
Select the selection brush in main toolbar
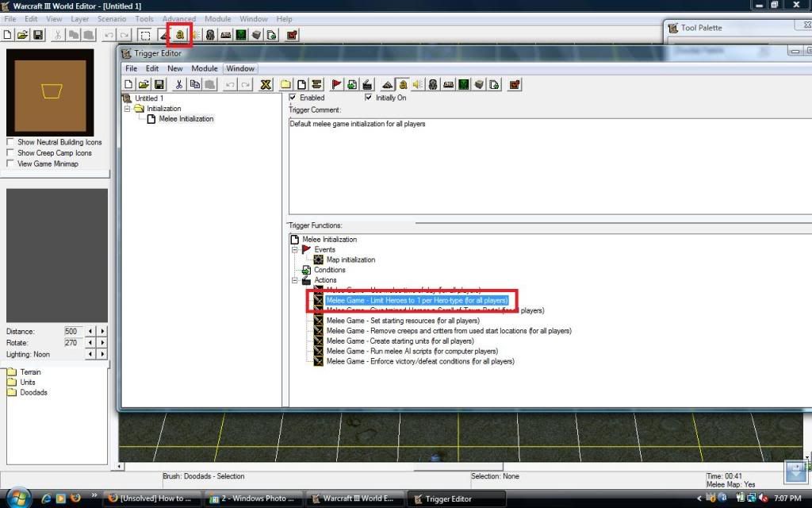[x=145, y=35]
